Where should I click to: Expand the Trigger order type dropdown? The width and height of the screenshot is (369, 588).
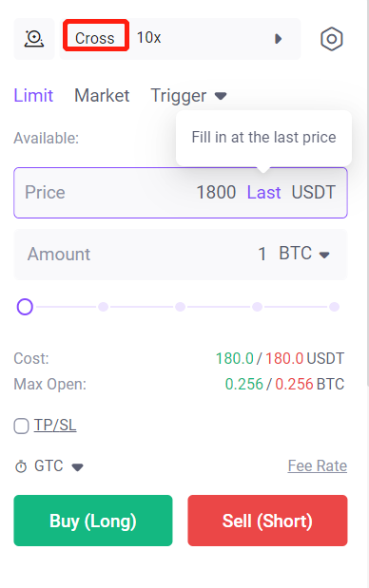click(x=189, y=96)
